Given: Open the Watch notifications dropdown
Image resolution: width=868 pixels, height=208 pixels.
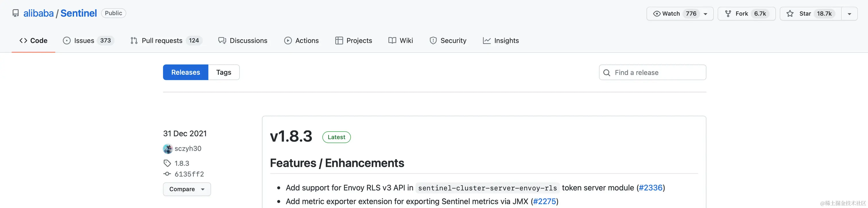Looking at the screenshot, I should (x=706, y=14).
